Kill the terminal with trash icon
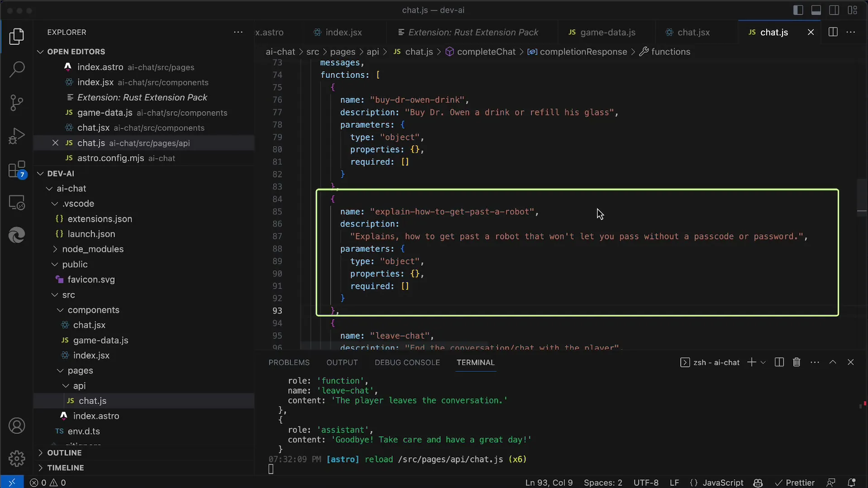This screenshot has height=488, width=868. [796, 362]
